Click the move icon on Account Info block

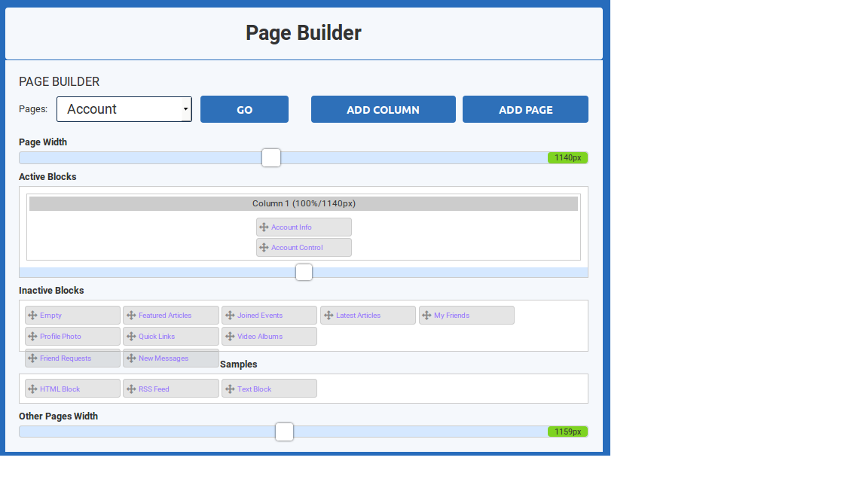click(x=264, y=227)
